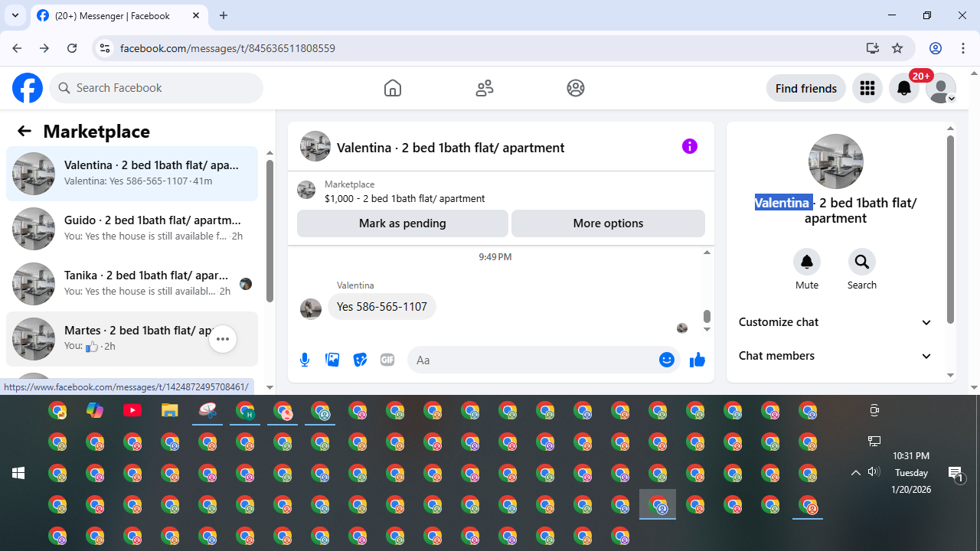Open the ellipsis menu on Martes conversation
Viewport: 980px width, 551px height.
point(223,339)
